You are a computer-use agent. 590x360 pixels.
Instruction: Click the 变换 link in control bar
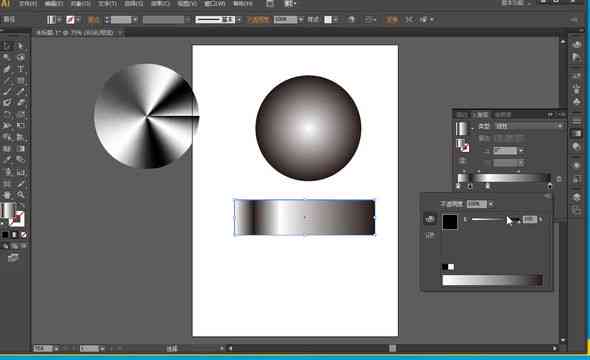pyautogui.click(x=392, y=20)
